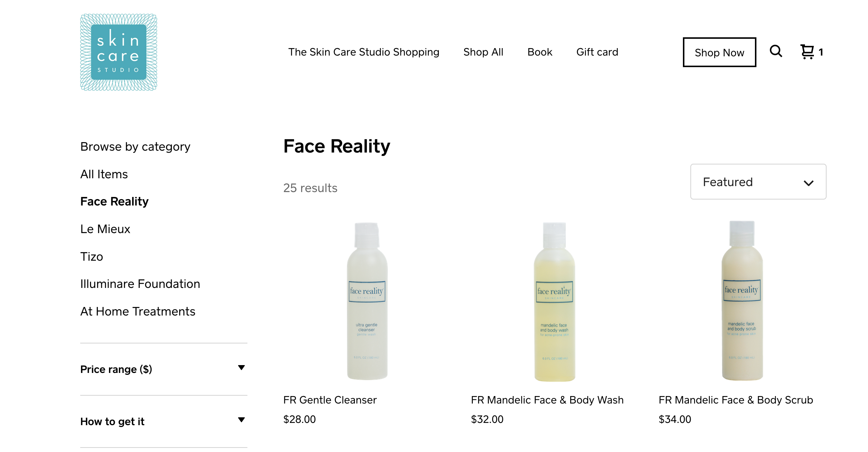
Task: Open the Mandelic Face & Body Wash image
Action: (x=555, y=302)
